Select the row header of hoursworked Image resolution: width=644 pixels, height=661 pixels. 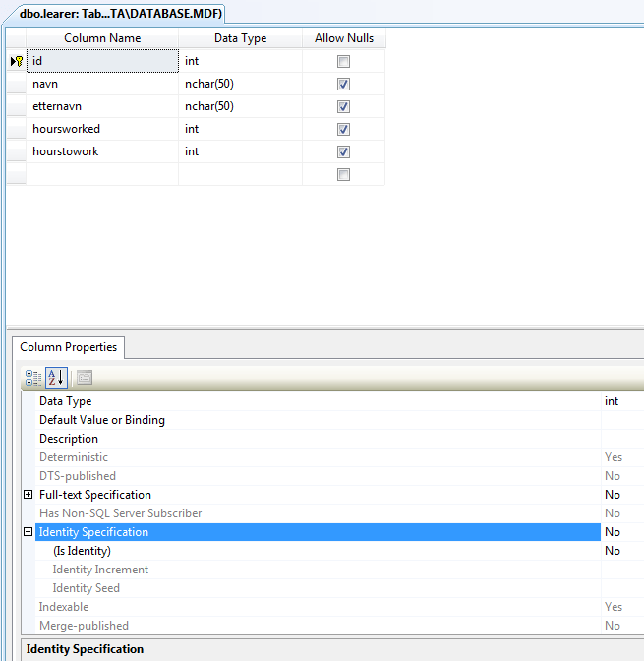click(x=17, y=129)
